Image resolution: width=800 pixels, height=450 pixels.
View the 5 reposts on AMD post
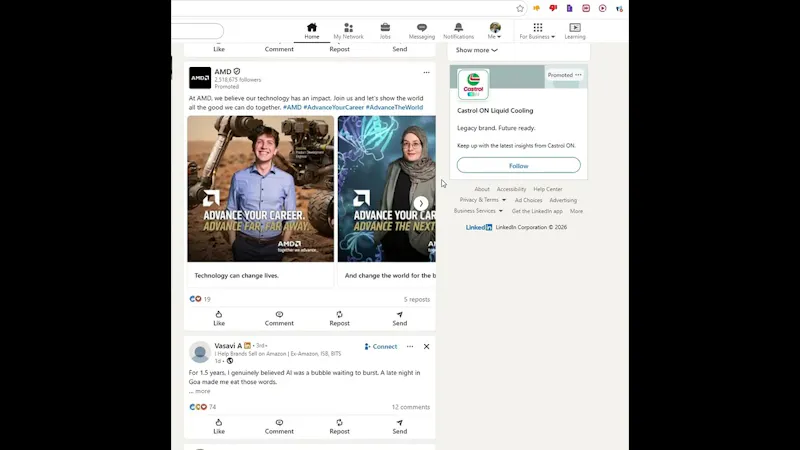pos(417,299)
